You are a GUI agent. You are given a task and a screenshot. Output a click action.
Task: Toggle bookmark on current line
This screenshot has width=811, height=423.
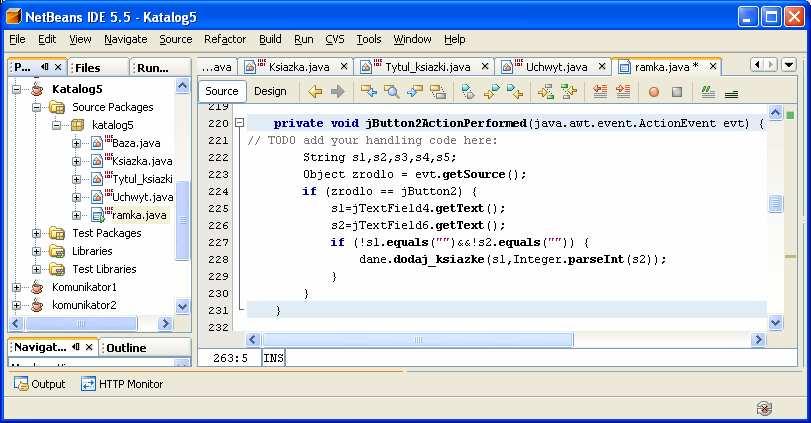tap(468, 92)
